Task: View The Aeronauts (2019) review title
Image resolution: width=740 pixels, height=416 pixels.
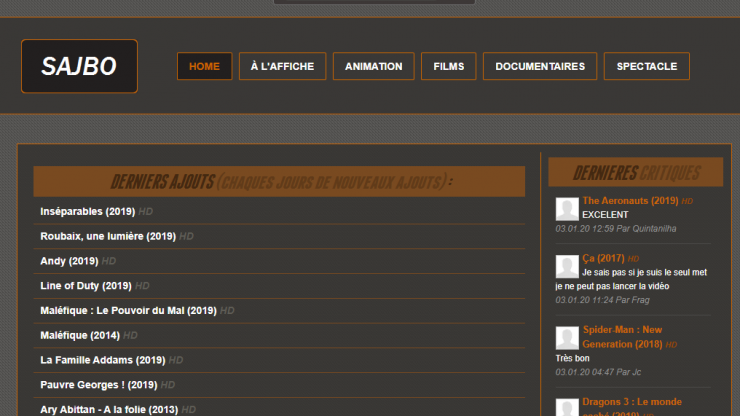Action: [630, 201]
